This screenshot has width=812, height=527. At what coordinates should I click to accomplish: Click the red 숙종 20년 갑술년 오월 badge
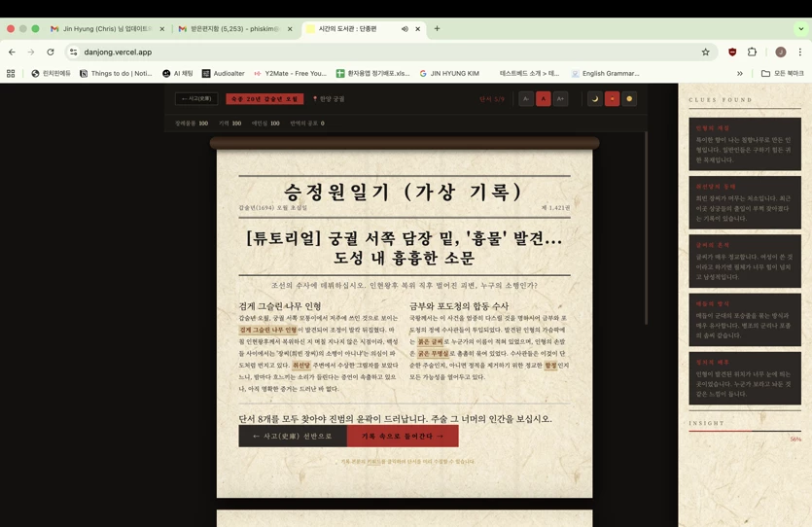[265, 99]
